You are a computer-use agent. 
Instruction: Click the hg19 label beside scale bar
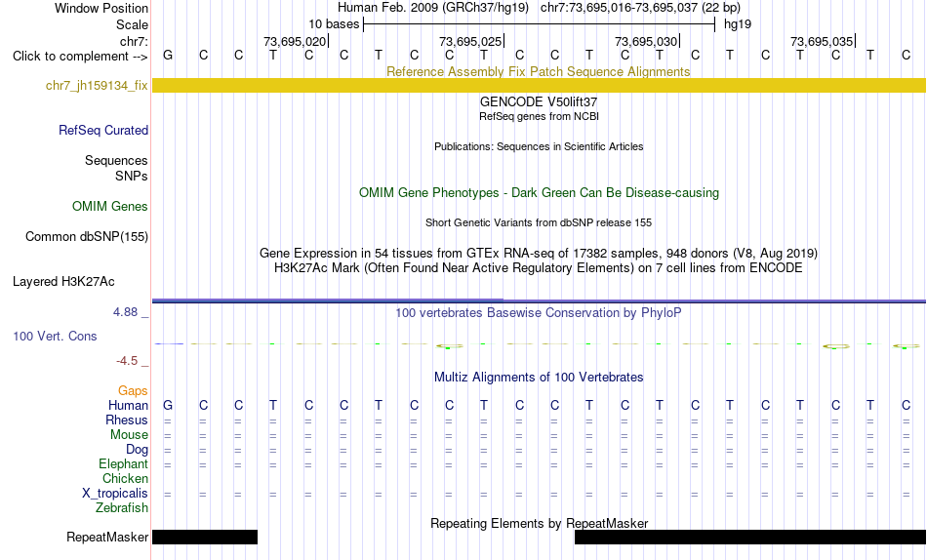pyautogui.click(x=738, y=24)
